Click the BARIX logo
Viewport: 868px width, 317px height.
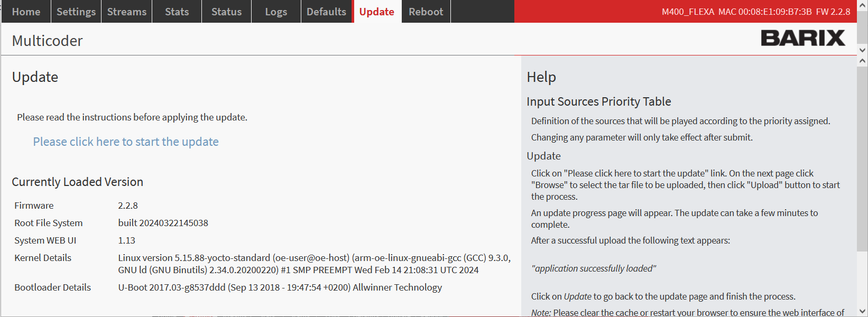[x=802, y=38]
